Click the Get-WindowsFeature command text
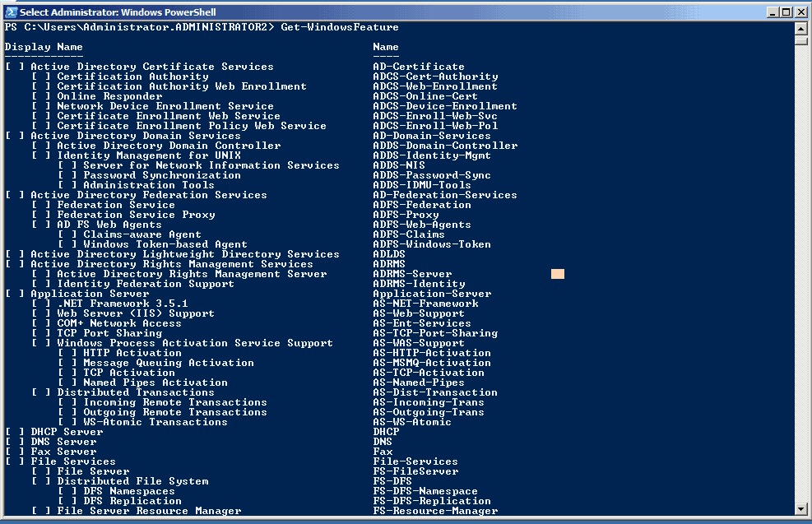This screenshot has width=812, height=524. [x=340, y=27]
